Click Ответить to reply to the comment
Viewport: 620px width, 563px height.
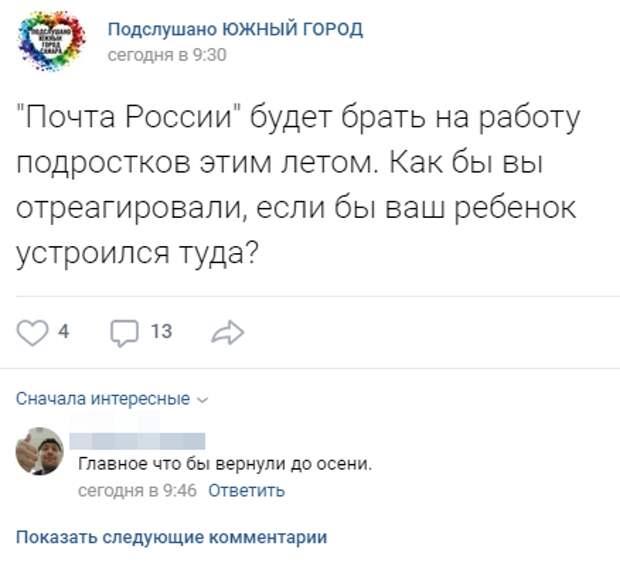[x=247, y=490]
